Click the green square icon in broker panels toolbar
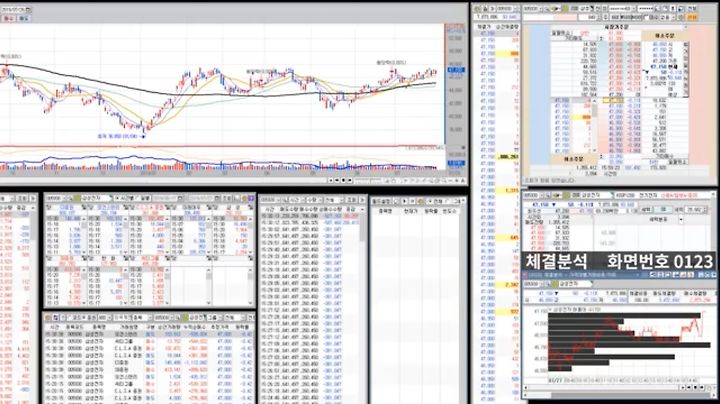Image resolution: width=720 pixels, height=404 pixels. click(x=77, y=198)
